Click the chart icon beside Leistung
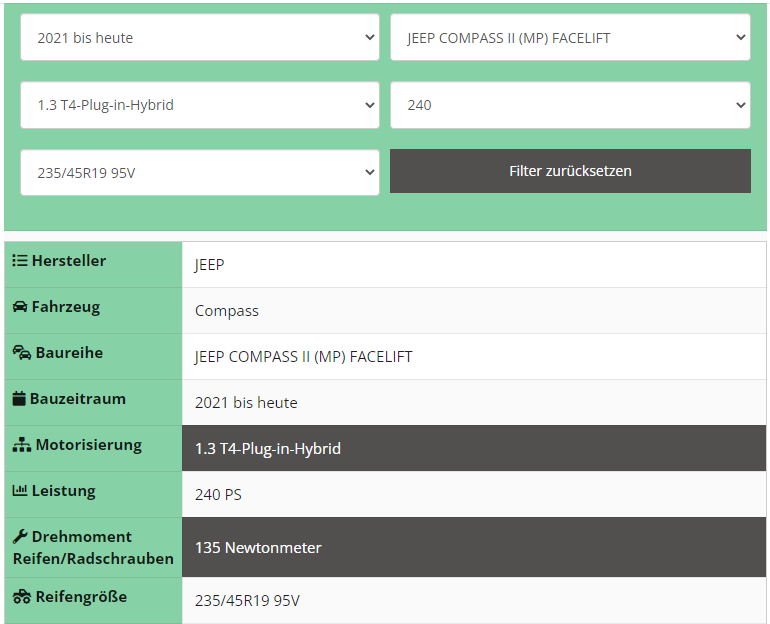770x624 pixels. point(20,491)
